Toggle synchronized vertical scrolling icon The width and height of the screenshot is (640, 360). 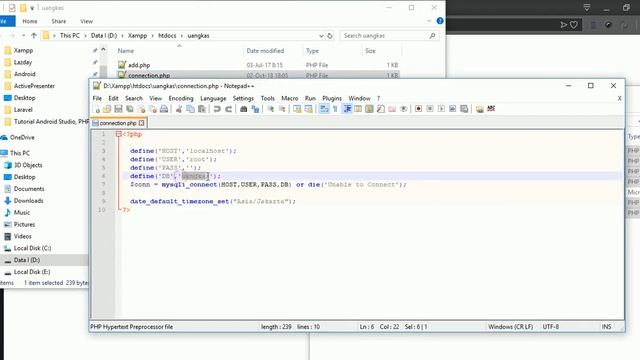[297, 109]
